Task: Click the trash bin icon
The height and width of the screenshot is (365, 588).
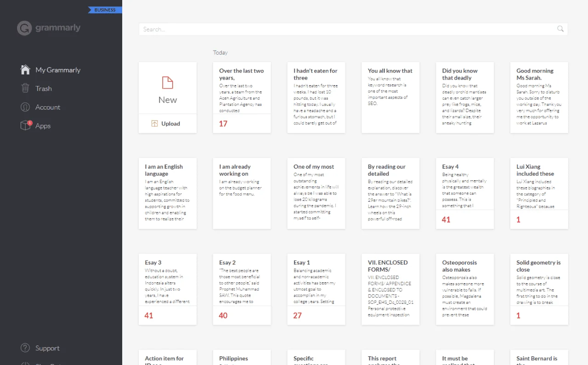Action: click(x=25, y=88)
